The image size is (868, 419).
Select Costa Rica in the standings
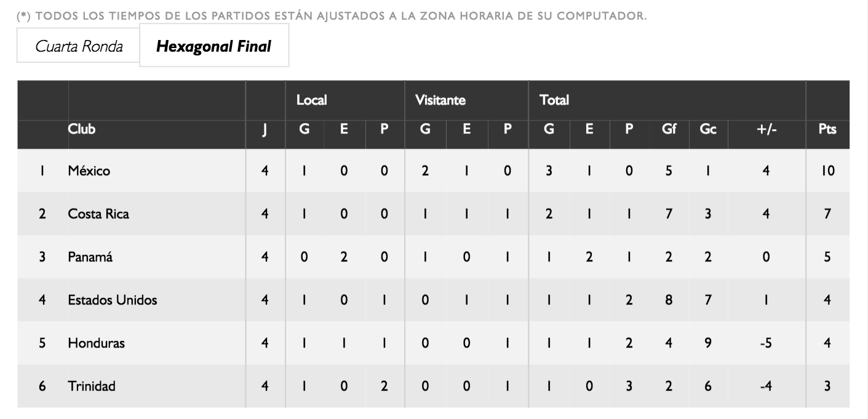(98, 214)
